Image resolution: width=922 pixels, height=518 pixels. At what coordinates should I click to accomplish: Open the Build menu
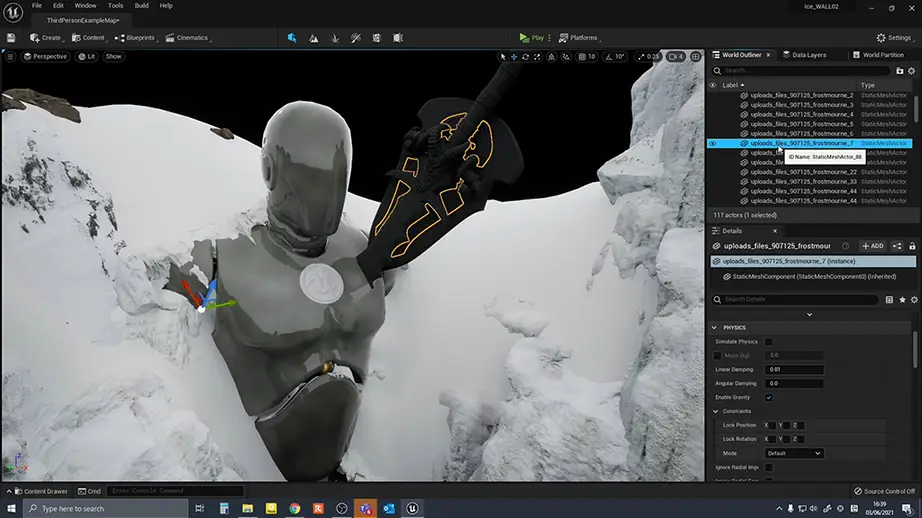coord(141,5)
